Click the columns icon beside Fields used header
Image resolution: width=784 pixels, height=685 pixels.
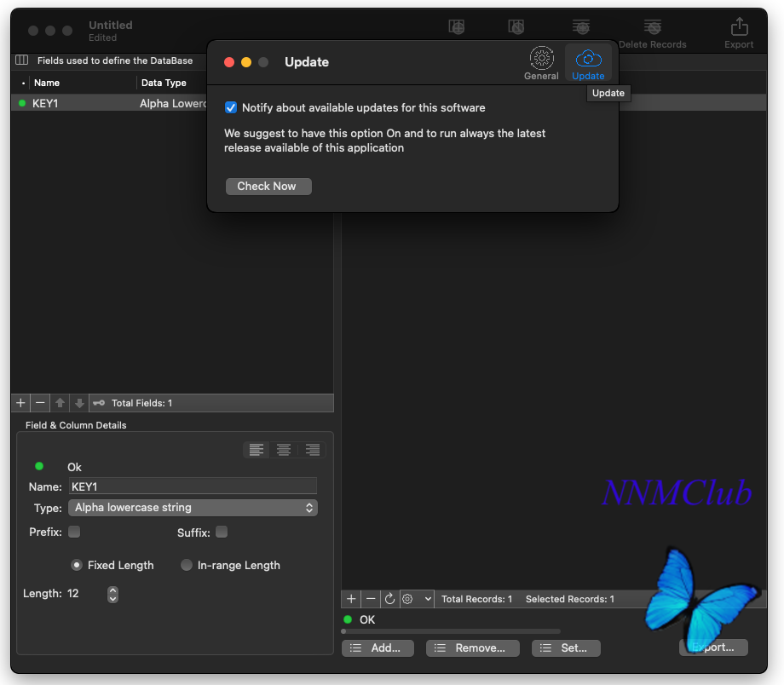[21, 60]
